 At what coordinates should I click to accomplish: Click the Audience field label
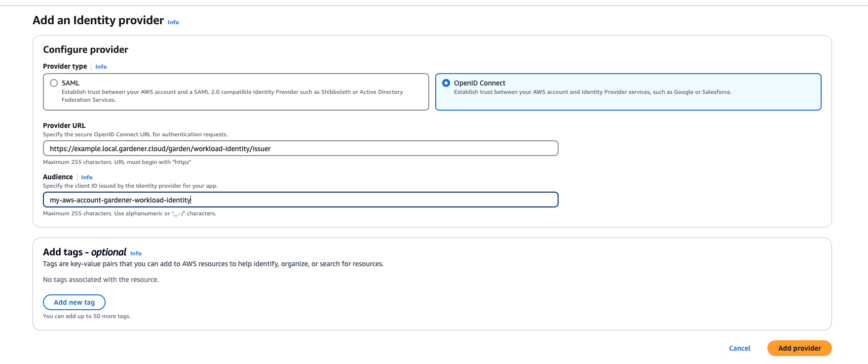(58, 177)
